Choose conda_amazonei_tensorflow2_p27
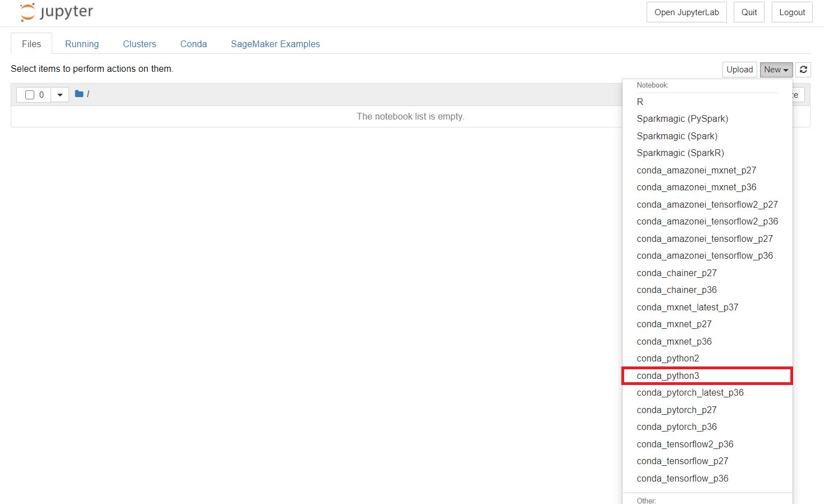 pyautogui.click(x=707, y=204)
